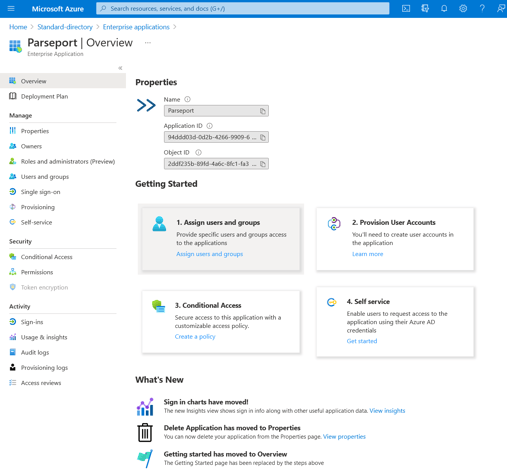Click the Self service key icon

pos(331,302)
